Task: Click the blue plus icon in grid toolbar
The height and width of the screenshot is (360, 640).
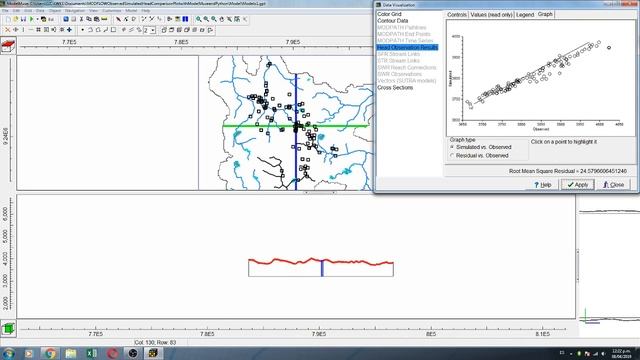Action: [69, 30]
